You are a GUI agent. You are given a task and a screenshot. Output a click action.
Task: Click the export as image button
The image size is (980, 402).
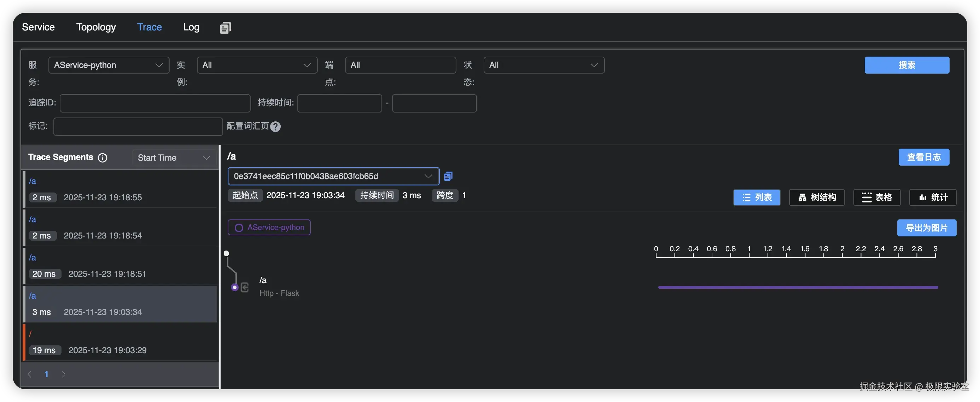(926, 228)
